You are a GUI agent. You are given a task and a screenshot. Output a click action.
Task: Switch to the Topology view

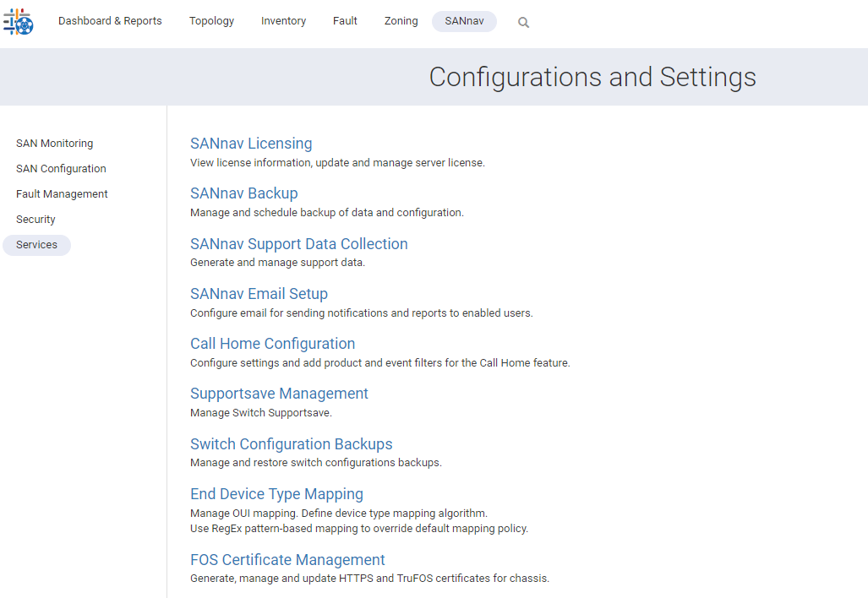pyautogui.click(x=211, y=21)
